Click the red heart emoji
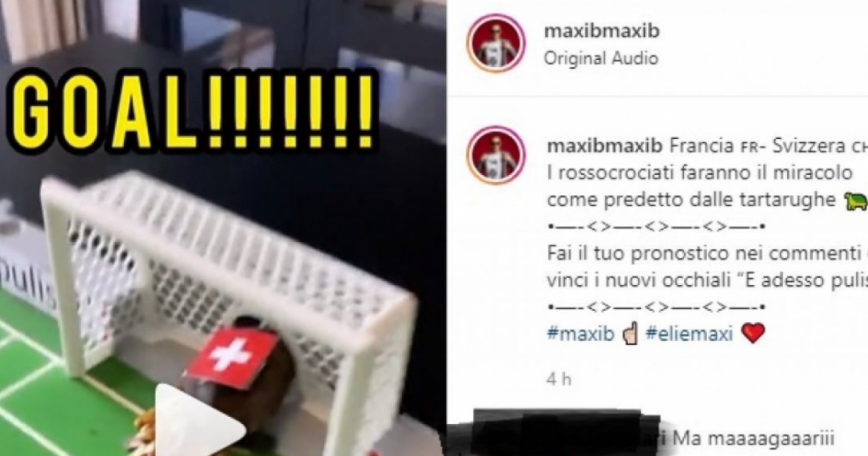 click(x=753, y=333)
